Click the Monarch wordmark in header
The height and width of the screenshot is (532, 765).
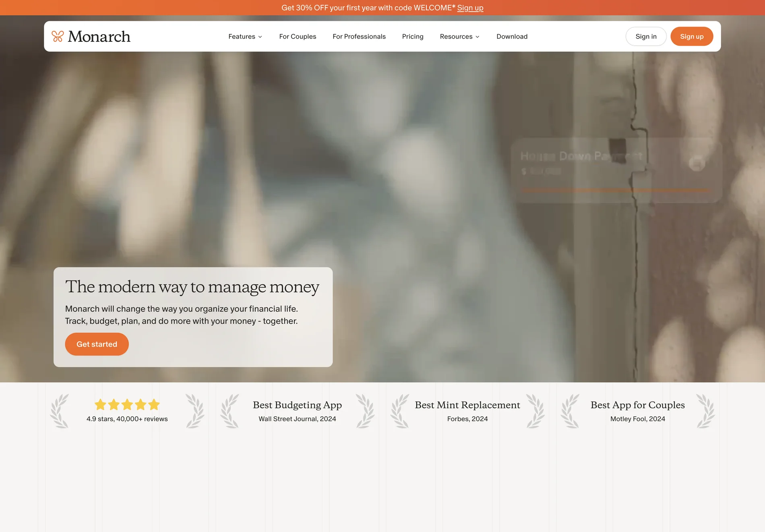point(99,37)
